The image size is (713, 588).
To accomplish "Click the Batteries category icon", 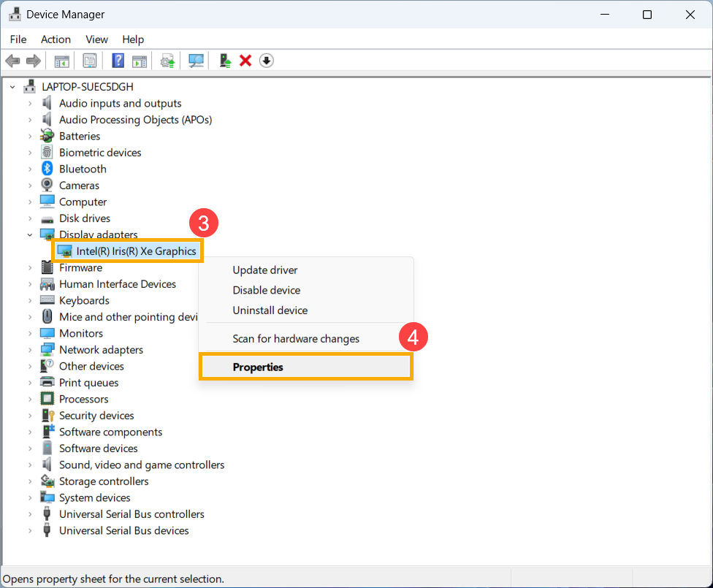I will (47, 136).
